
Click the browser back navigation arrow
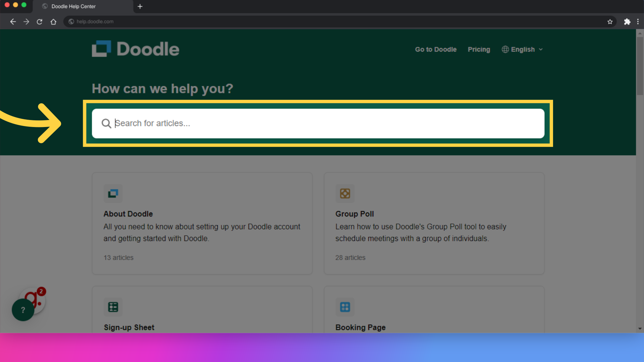[13, 21]
